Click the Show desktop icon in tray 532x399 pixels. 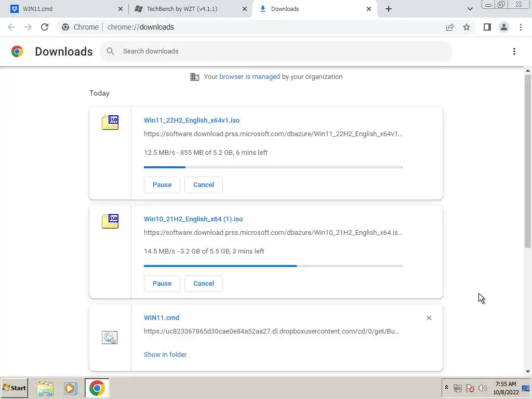coord(526,388)
